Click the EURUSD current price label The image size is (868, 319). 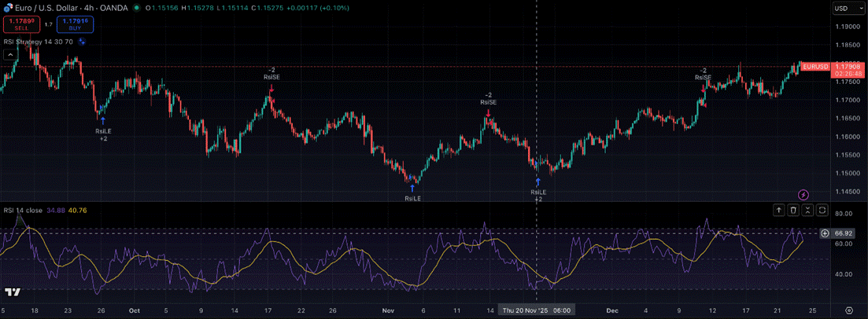pyautogui.click(x=815, y=66)
